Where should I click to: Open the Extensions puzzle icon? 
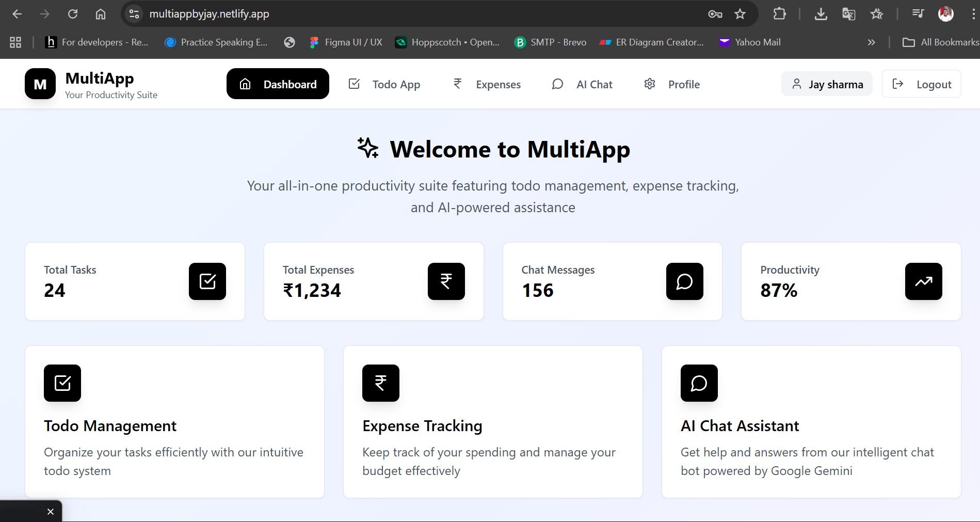click(x=779, y=14)
